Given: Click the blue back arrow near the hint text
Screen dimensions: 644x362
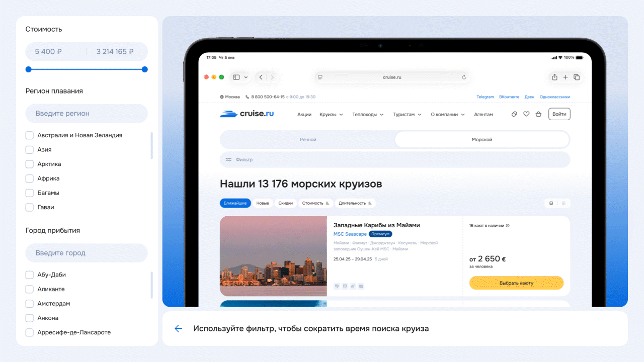Looking at the screenshot, I should point(178,328).
